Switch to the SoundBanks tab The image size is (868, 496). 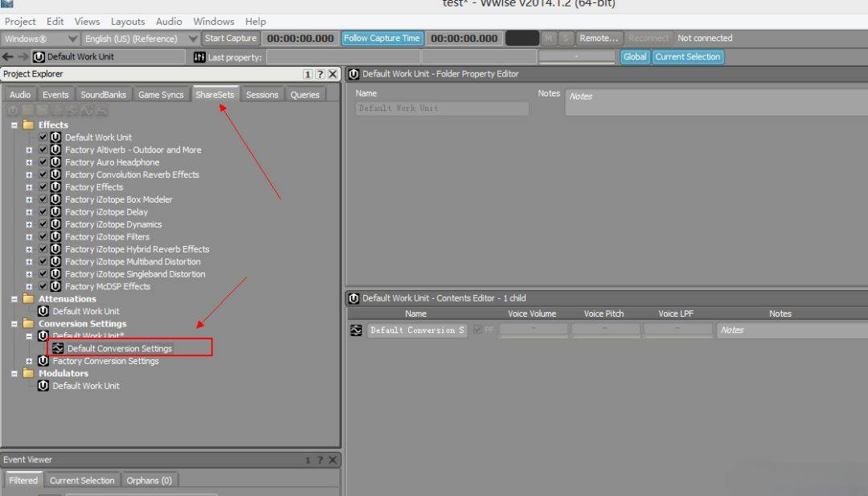tap(104, 95)
